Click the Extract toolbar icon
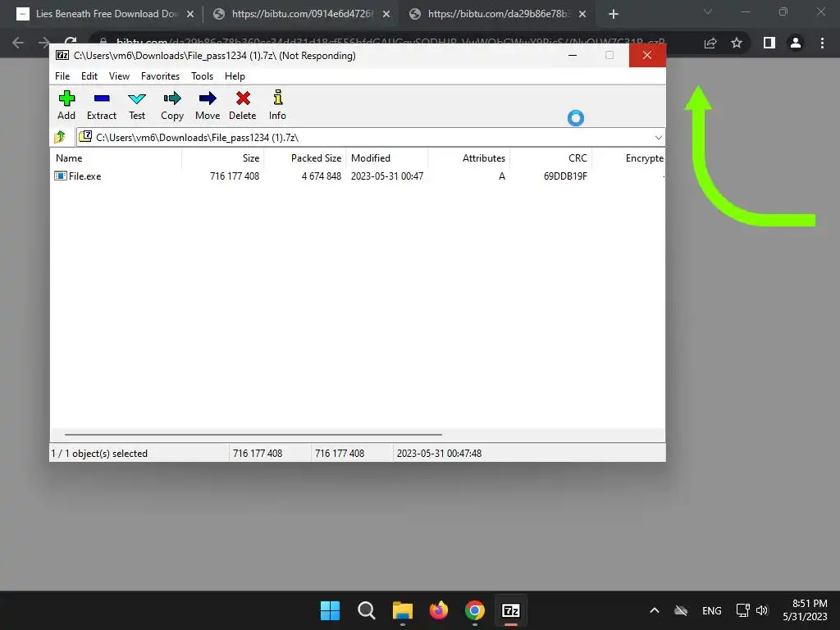The width and height of the screenshot is (840, 630). pyautogui.click(x=101, y=105)
